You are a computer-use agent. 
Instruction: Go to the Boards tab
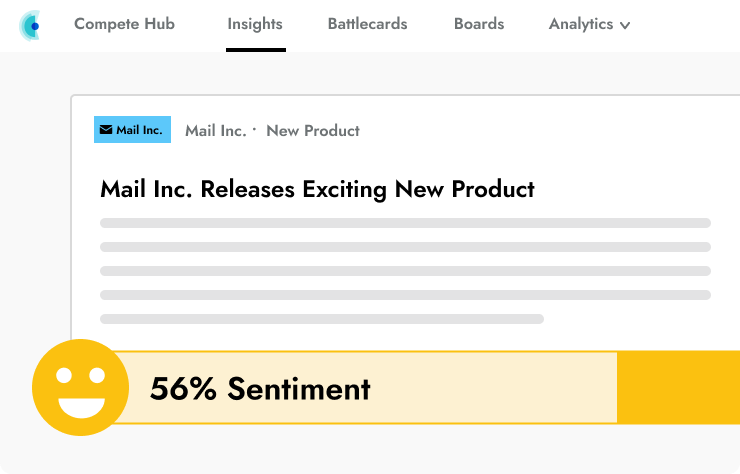click(x=479, y=24)
